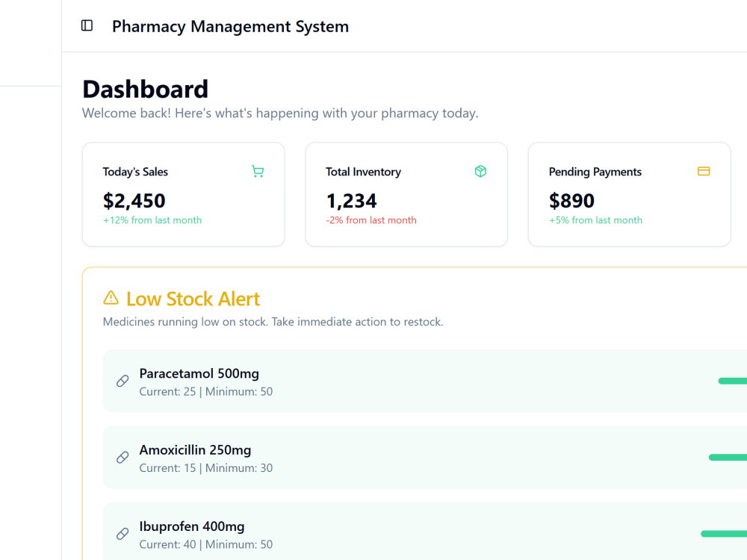Click the $2,450 sales amount

(x=134, y=201)
